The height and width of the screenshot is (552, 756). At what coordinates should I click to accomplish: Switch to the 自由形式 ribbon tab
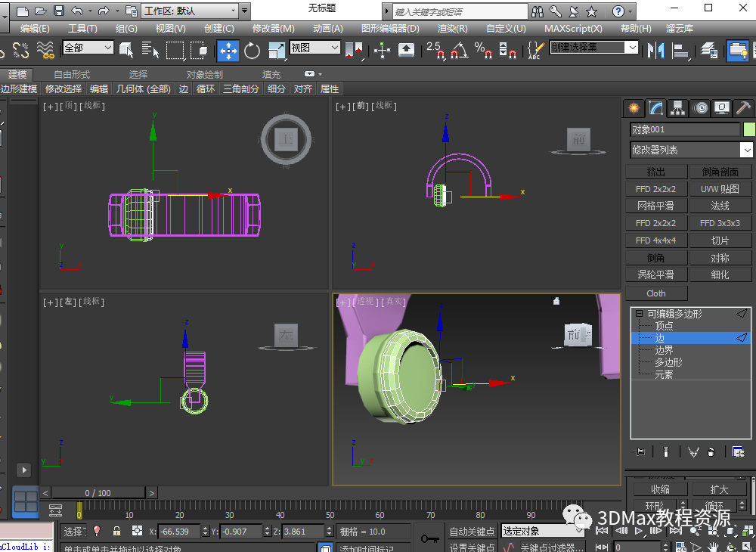pyautogui.click(x=72, y=74)
